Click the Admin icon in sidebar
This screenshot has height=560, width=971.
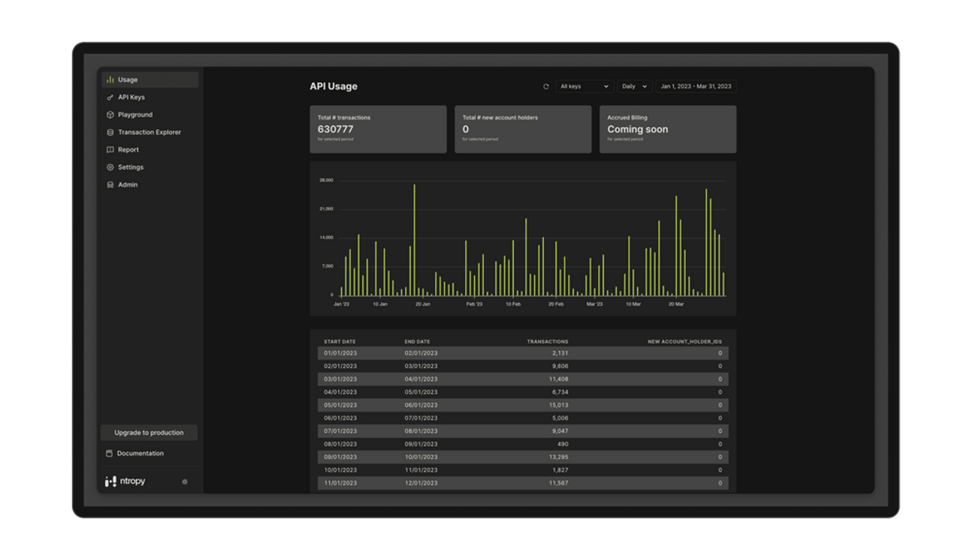coord(110,185)
